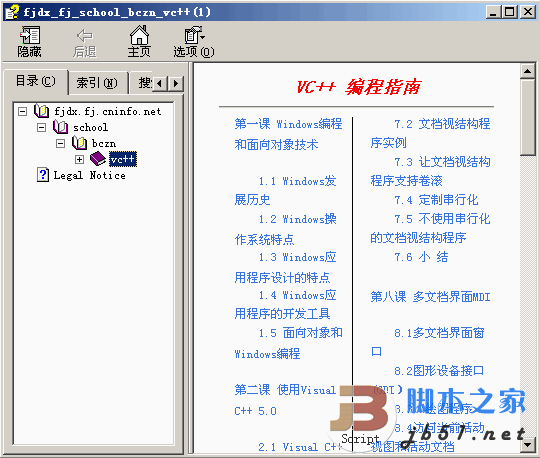Switch to the Contents (目录) tab

35,81
